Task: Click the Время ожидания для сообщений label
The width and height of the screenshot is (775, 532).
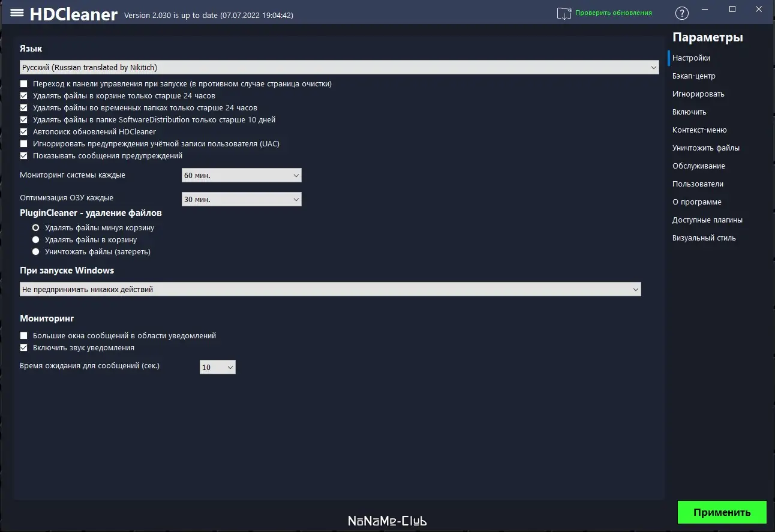Action: 90,365
